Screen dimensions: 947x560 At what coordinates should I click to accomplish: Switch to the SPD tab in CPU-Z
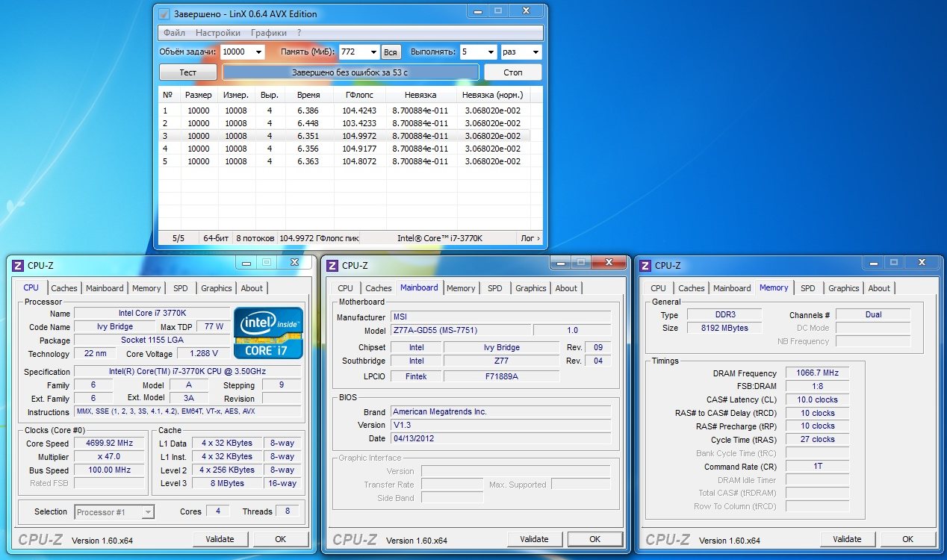[180, 287]
